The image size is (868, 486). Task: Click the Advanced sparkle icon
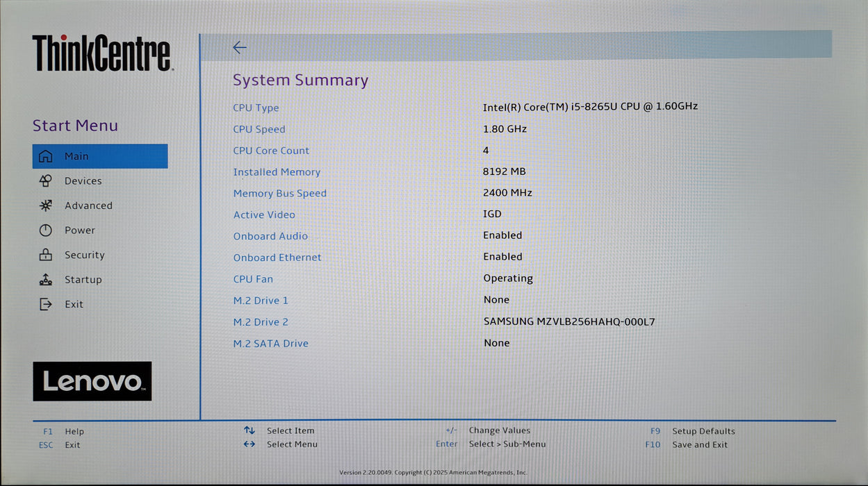point(45,206)
